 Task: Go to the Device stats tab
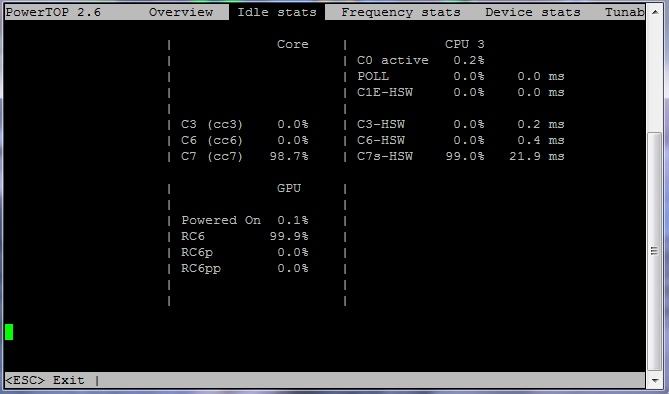pos(533,12)
